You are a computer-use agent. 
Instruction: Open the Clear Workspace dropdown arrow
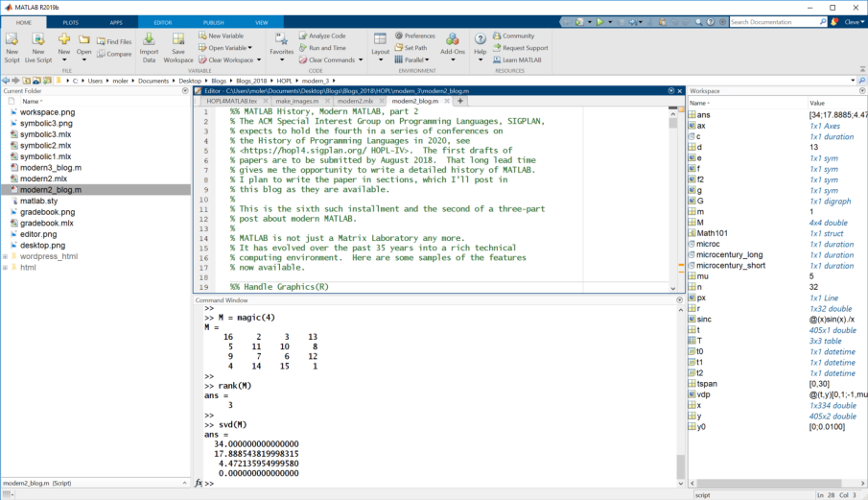(259, 60)
